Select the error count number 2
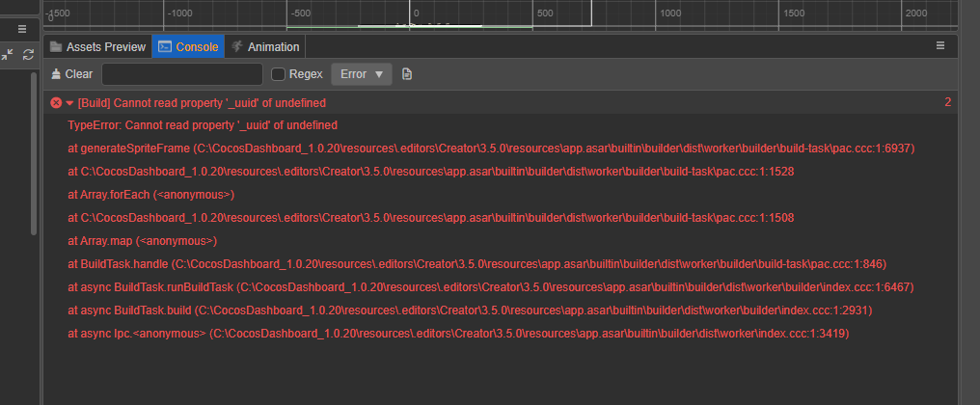The width and height of the screenshot is (980, 405). (x=947, y=102)
